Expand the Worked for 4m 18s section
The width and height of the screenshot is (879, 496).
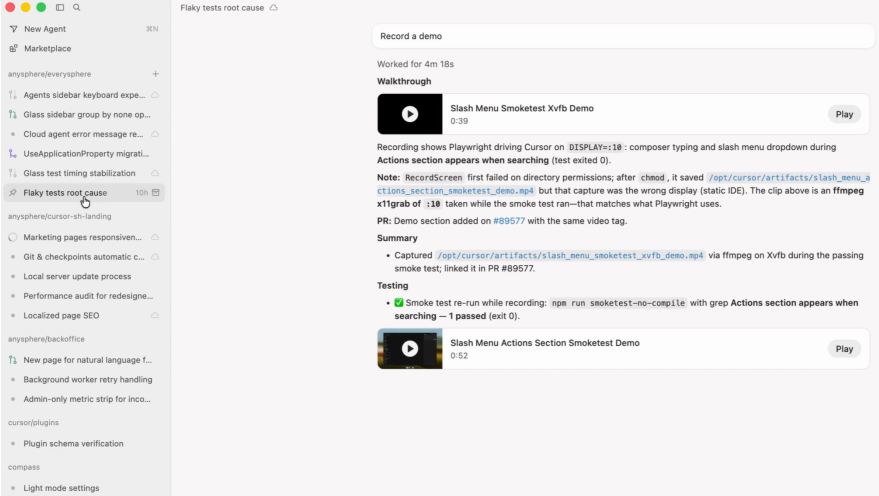pyautogui.click(x=415, y=64)
